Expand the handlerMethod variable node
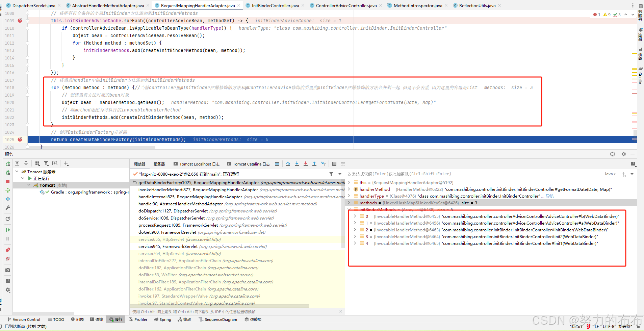The image size is (644, 331). click(349, 189)
